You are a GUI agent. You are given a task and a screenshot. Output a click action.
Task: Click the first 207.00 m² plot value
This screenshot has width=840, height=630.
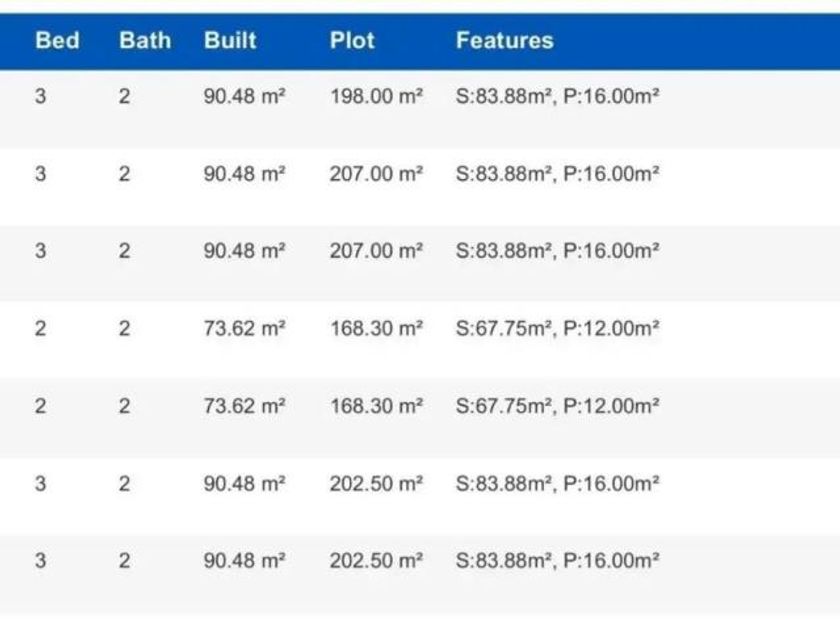(x=376, y=174)
